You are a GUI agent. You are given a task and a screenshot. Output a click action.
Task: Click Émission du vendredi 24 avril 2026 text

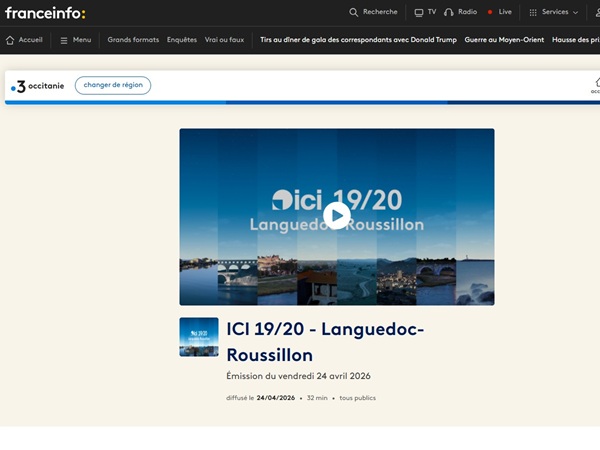tap(298, 376)
